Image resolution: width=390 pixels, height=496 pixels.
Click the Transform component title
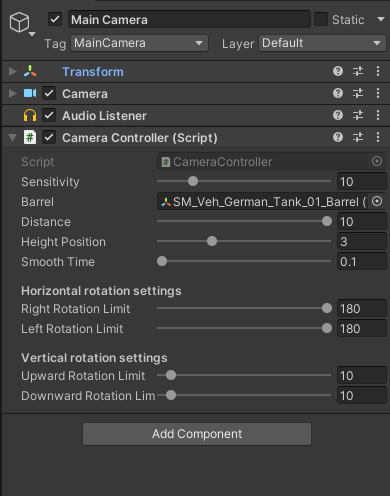pyautogui.click(x=93, y=72)
